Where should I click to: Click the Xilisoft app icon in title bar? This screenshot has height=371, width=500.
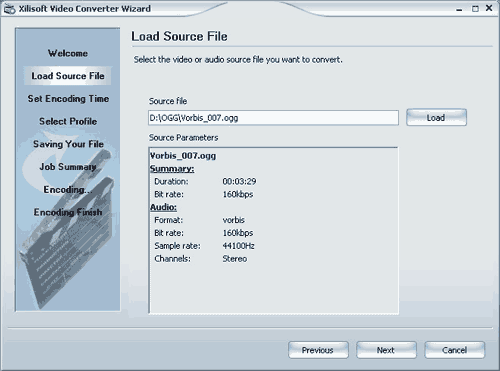[x=9, y=9]
